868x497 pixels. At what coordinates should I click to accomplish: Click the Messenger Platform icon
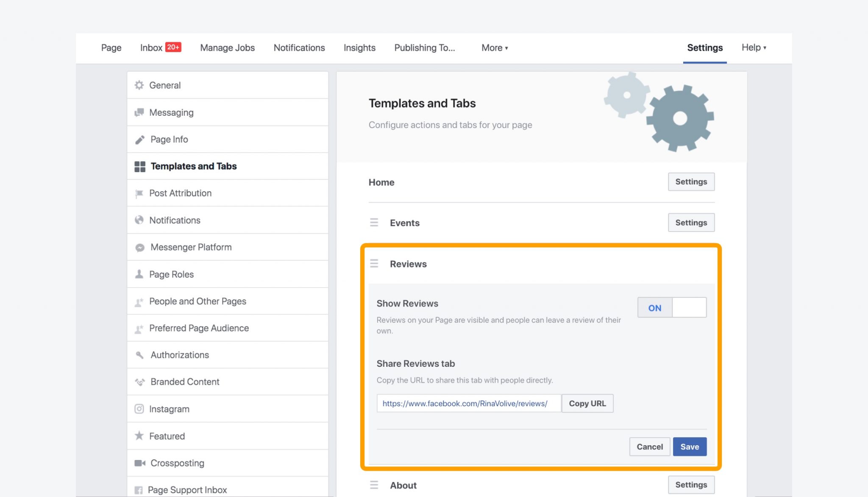(139, 246)
